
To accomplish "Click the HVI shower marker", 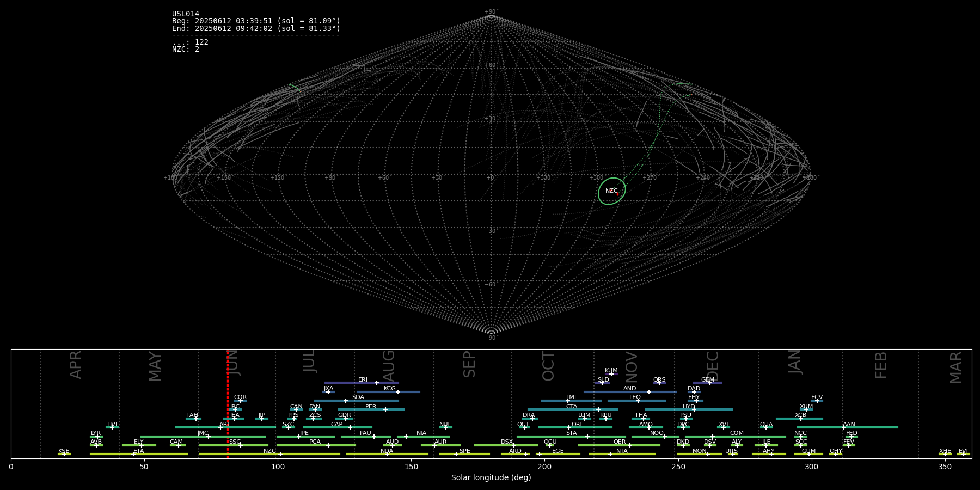I will [x=112, y=427].
